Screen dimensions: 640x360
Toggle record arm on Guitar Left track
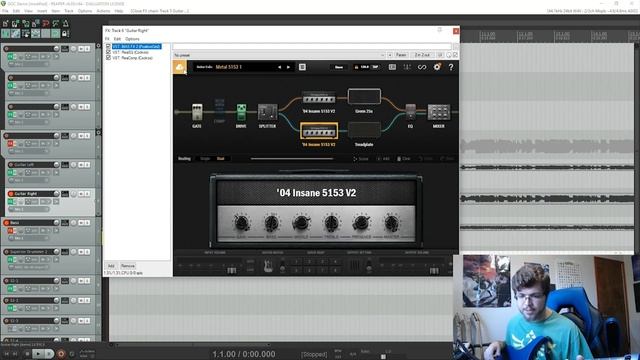tap(11, 165)
